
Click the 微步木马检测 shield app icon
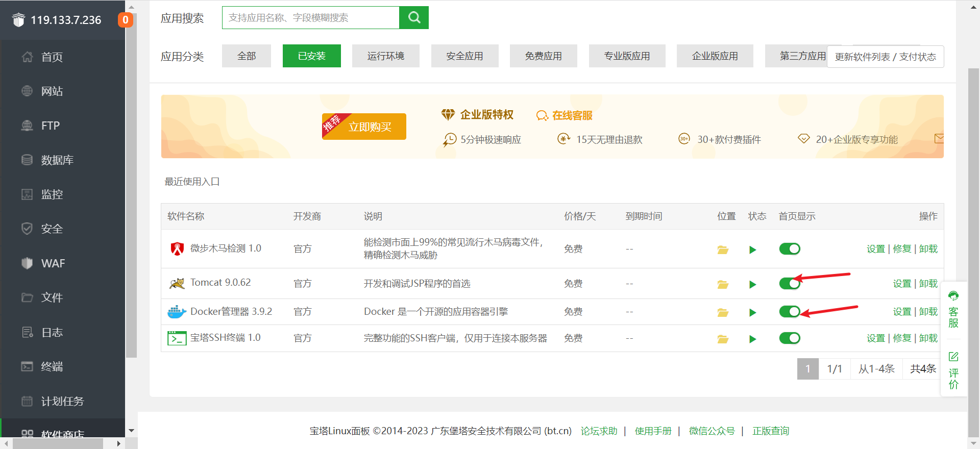coord(177,248)
